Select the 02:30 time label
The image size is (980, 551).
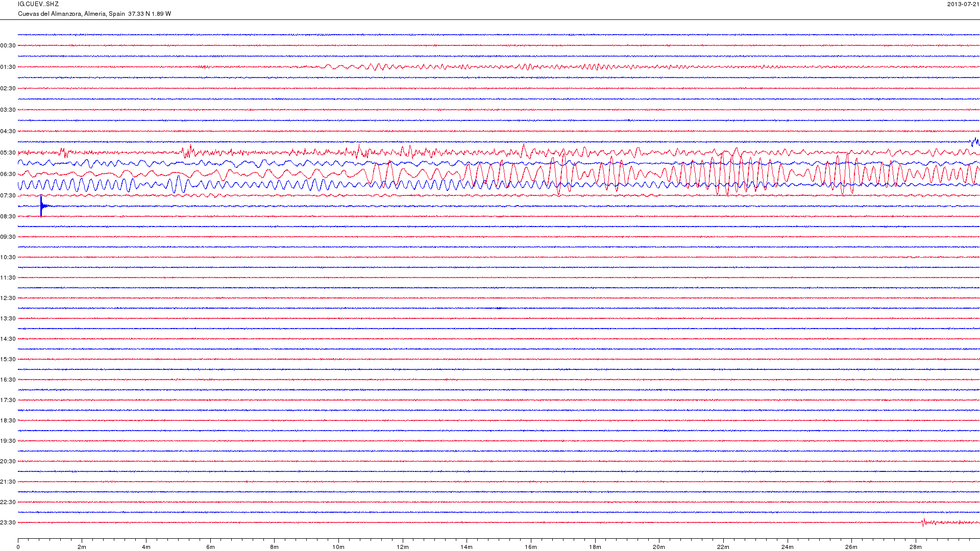tap(8, 88)
